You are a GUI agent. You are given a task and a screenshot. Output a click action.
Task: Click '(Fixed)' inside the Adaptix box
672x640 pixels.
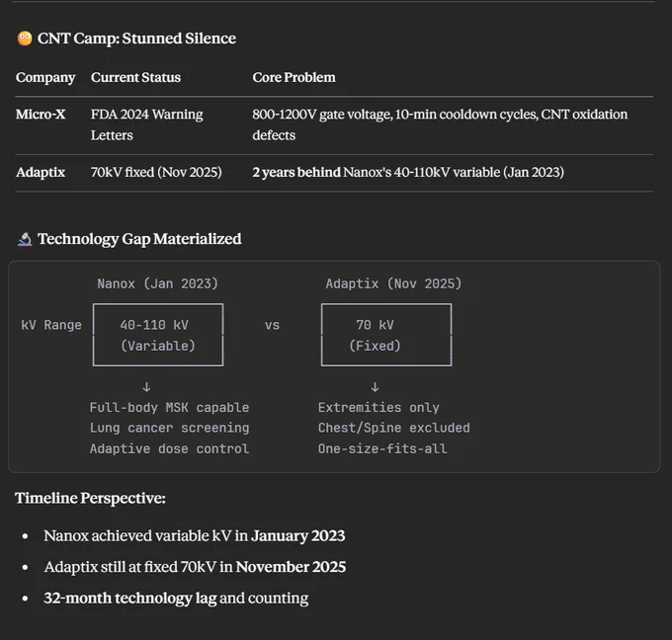tap(375, 346)
